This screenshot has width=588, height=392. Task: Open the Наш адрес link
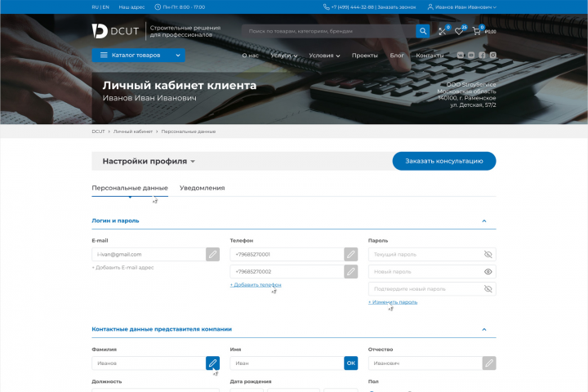pyautogui.click(x=131, y=7)
